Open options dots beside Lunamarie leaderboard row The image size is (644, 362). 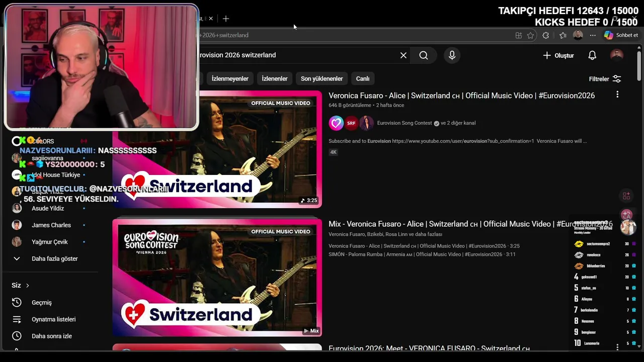pos(617,346)
